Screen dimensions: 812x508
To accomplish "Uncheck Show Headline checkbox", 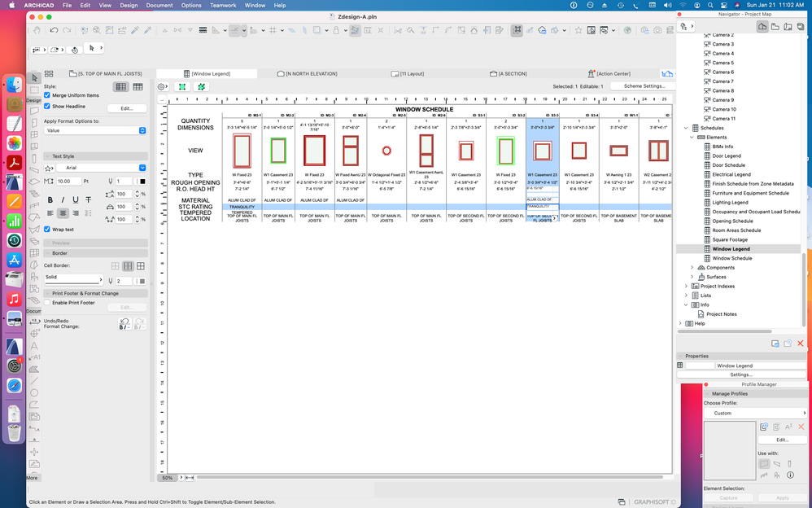I will (47, 106).
